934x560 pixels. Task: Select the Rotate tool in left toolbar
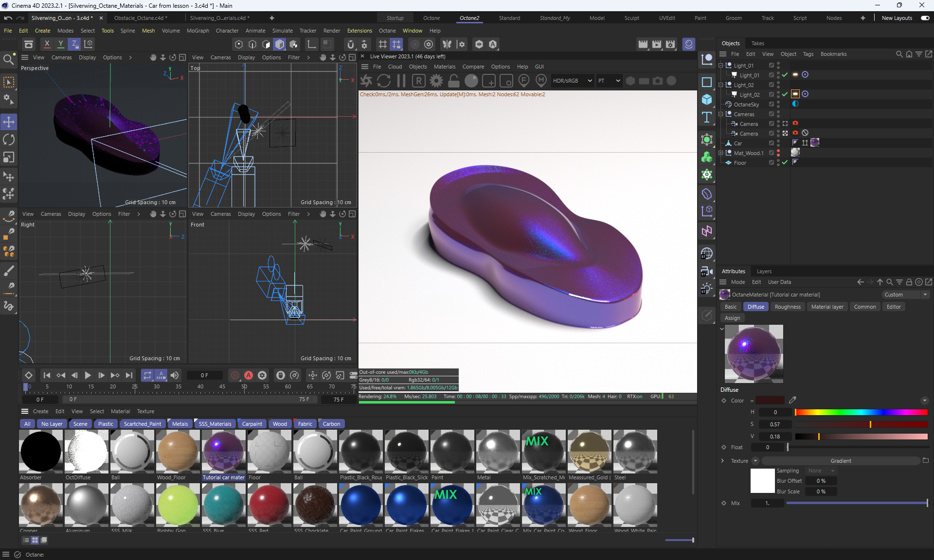(x=9, y=140)
